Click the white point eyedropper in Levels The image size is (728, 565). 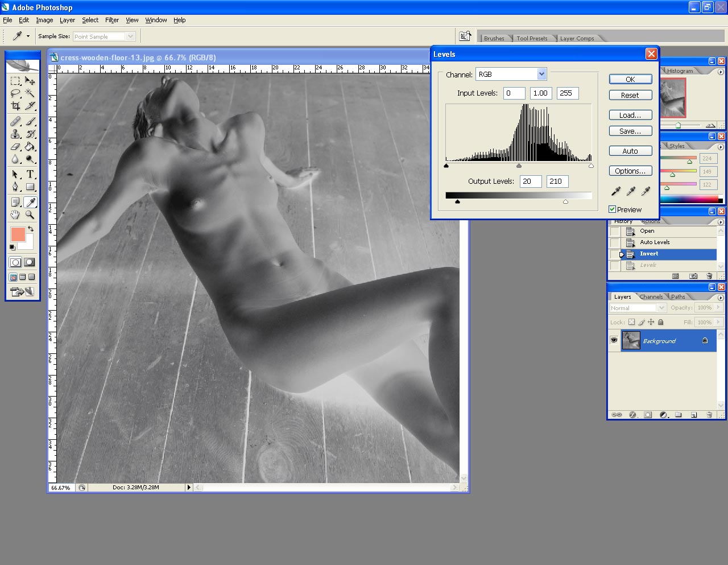(646, 192)
